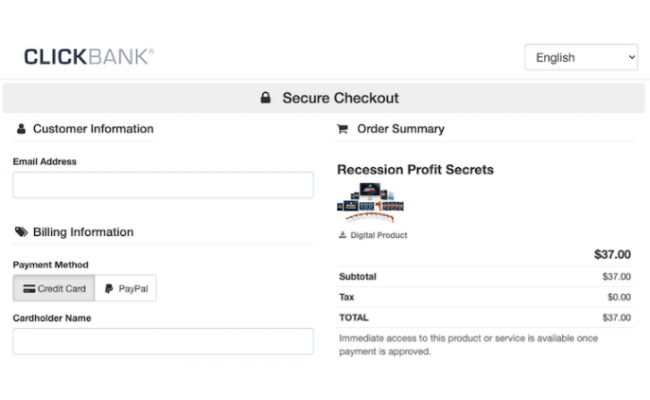
Task: Select Credit Card payment method
Action: 54,288
